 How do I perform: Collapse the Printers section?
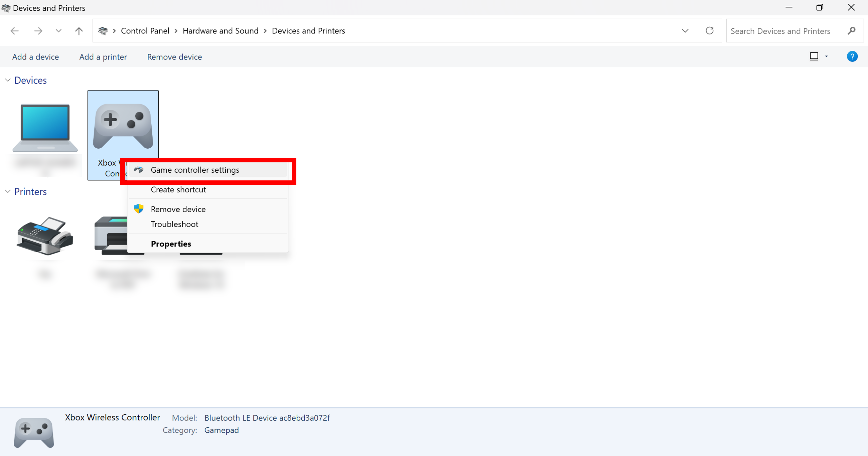[8, 191]
